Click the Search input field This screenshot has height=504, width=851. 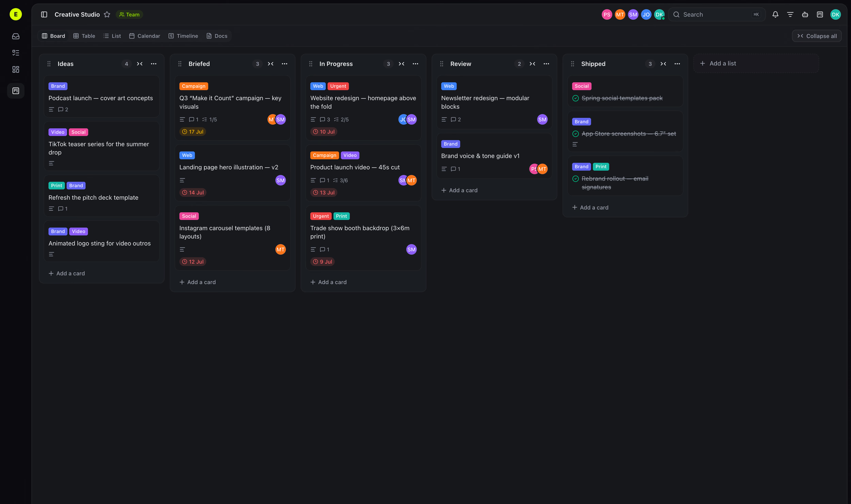[x=717, y=14]
